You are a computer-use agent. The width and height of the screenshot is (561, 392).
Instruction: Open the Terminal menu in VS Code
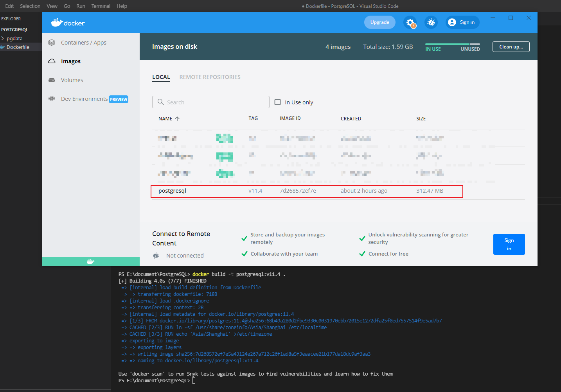101,6
